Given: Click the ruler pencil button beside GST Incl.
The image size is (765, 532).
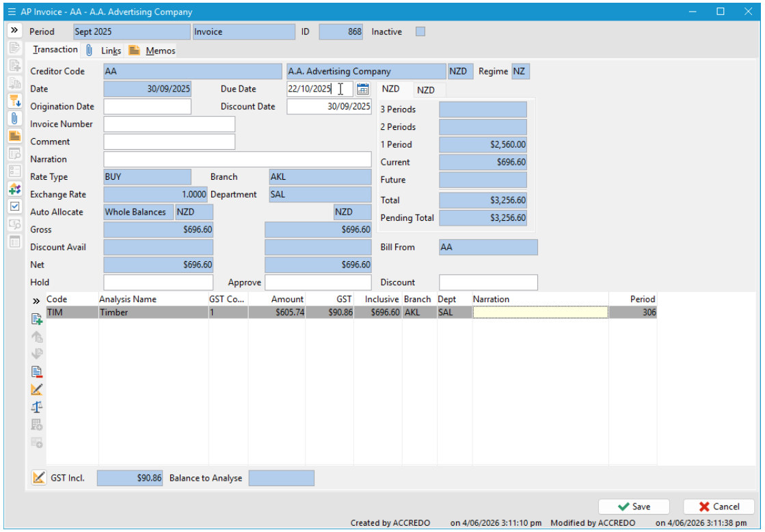Looking at the screenshot, I should pyautogui.click(x=38, y=477).
